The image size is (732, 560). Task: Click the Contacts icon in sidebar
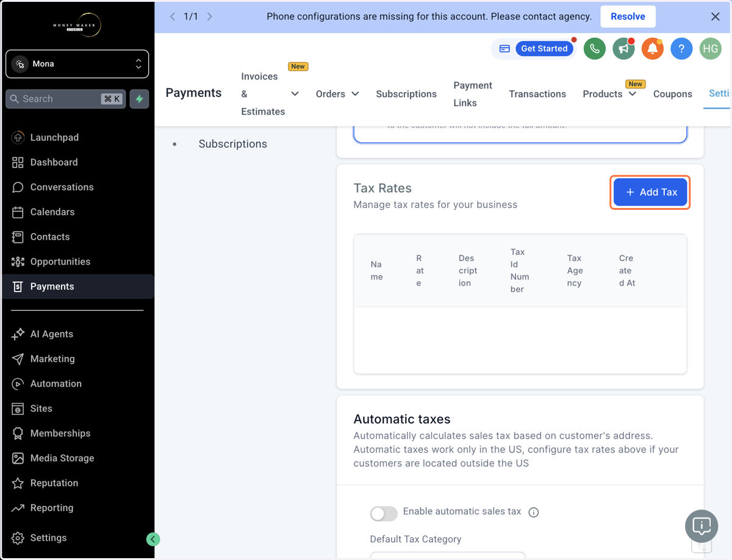18,237
